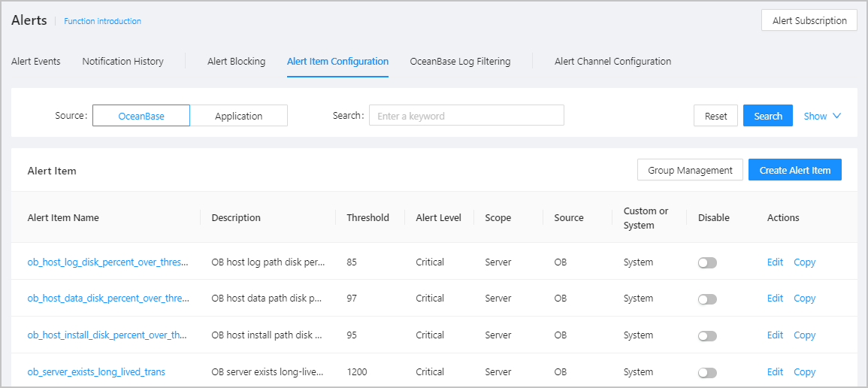The image size is (868, 388).
Task: Open the Function introduction link
Action: click(102, 21)
